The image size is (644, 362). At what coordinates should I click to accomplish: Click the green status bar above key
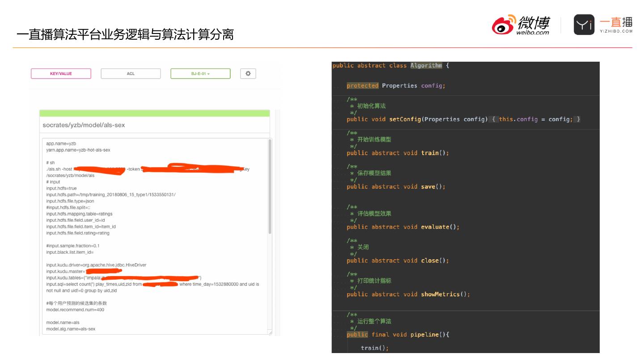point(154,113)
